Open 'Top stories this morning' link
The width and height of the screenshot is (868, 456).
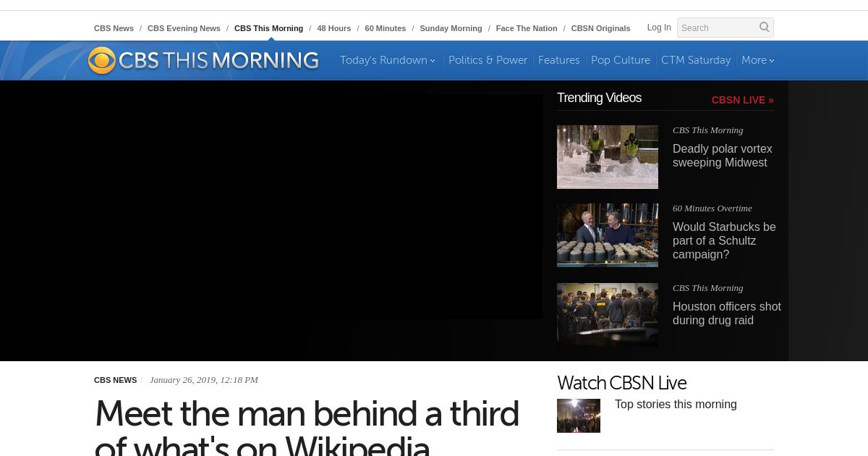[676, 405]
